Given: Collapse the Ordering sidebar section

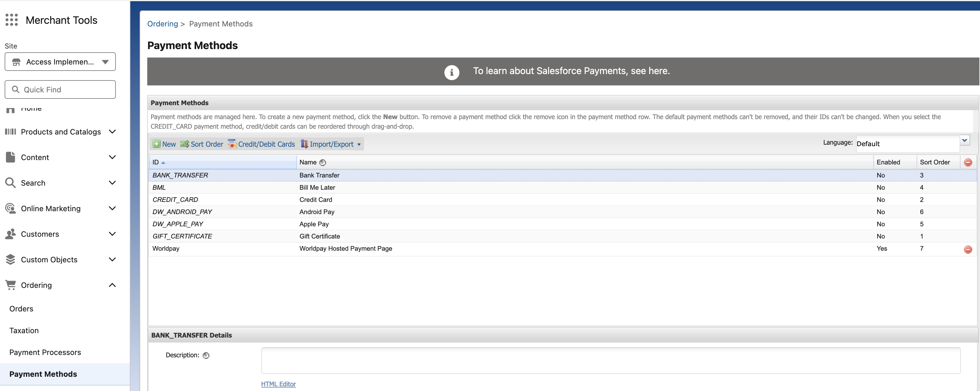Looking at the screenshot, I should [112, 285].
